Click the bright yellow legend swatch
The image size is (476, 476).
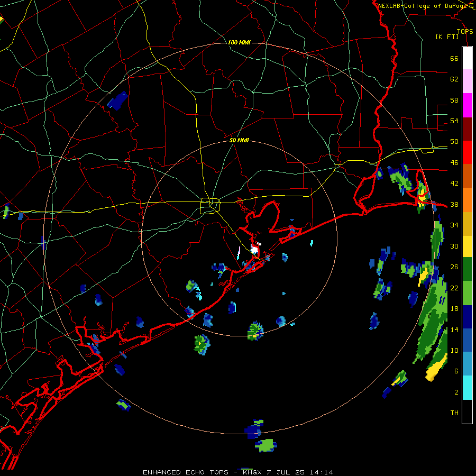coord(467,246)
